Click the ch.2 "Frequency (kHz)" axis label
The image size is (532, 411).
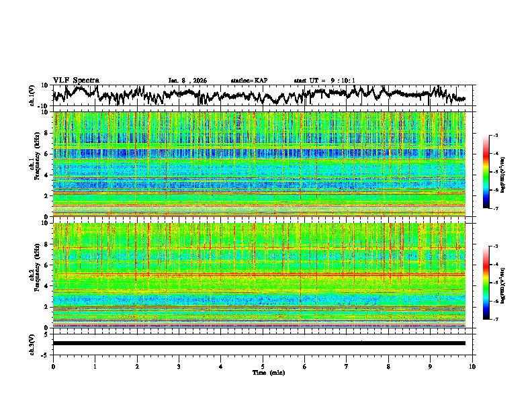tap(37, 267)
